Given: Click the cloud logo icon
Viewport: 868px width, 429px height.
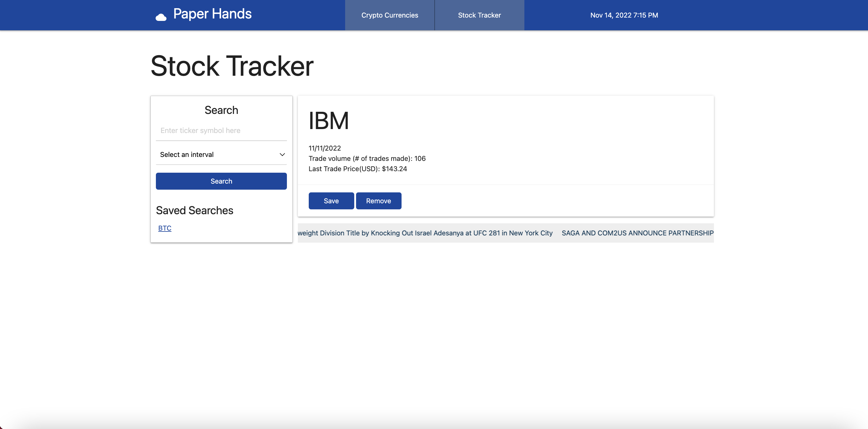Looking at the screenshot, I should coord(161,17).
